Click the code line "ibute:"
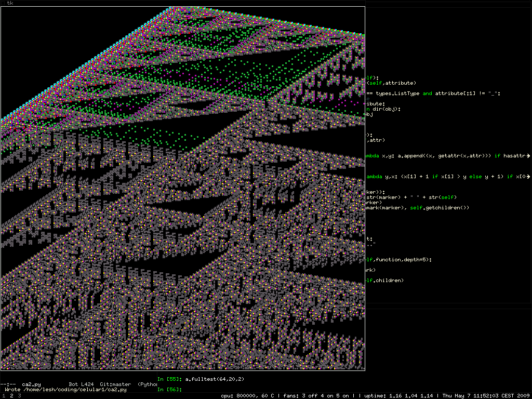This screenshot has width=532, height=399. click(x=375, y=104)
